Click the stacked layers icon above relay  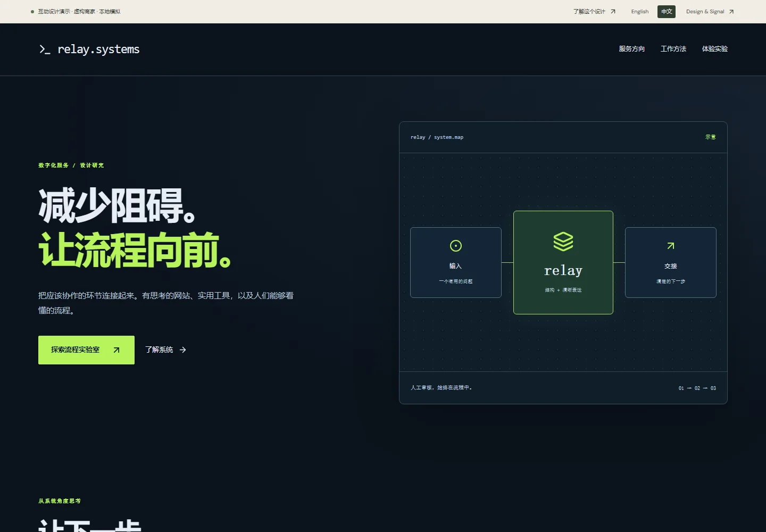(x=563, y=242)
